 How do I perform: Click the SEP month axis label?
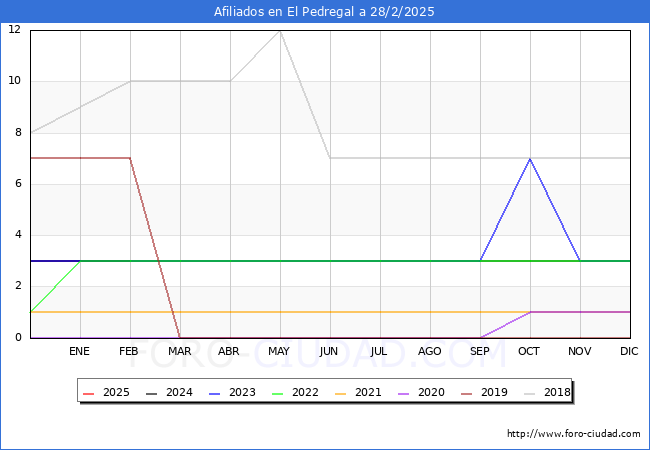[x=480, y=351]
